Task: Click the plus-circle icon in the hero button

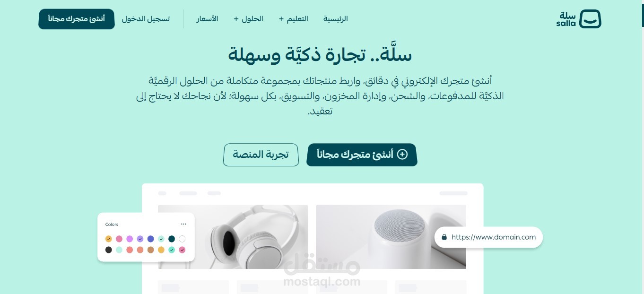Action: tap(402, 155)
